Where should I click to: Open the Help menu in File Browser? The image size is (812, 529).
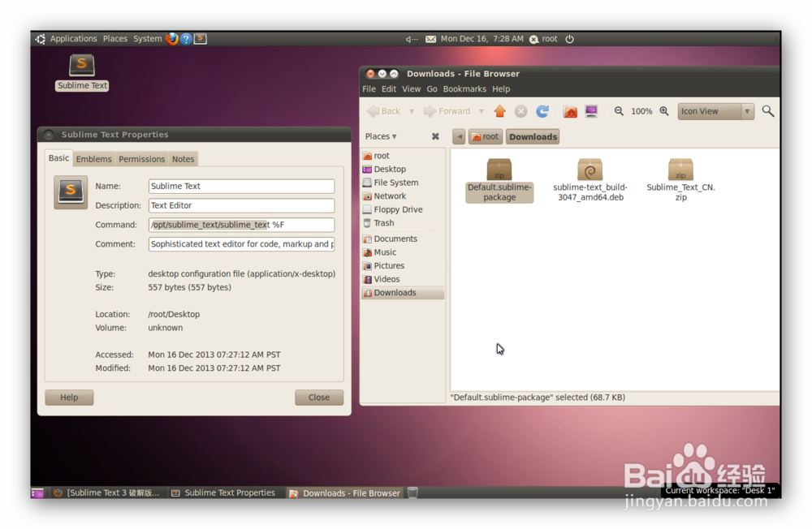click(501, 89)
